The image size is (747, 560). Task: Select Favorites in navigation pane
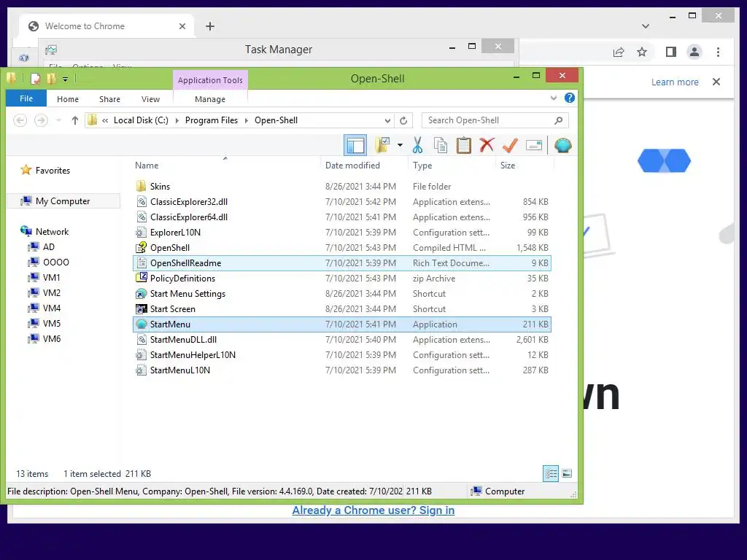tap(46, 170)
